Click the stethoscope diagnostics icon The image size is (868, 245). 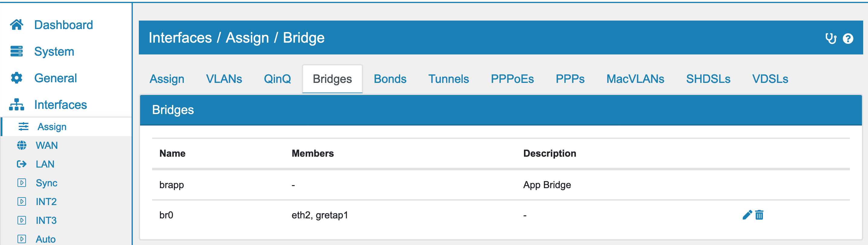point(831,38)
